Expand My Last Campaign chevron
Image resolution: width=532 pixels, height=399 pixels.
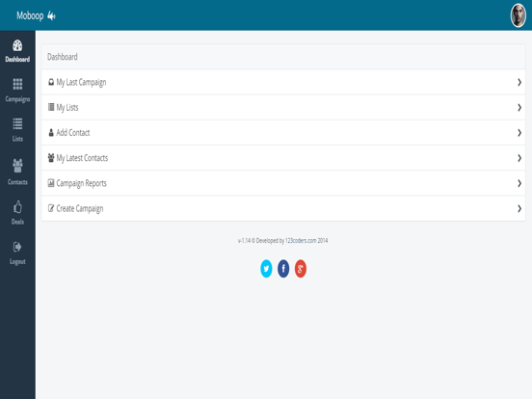pos(519,82)
